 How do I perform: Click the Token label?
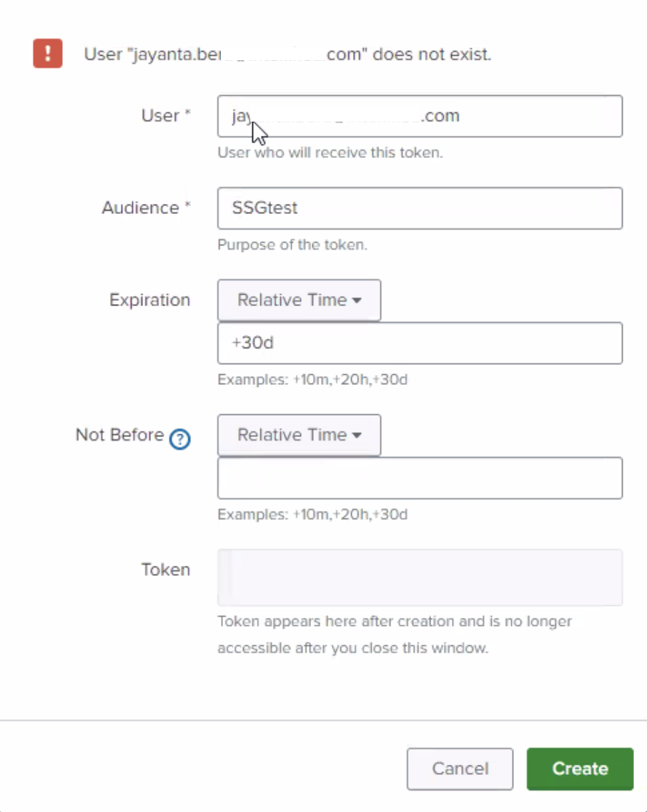[x=166, y=569]
